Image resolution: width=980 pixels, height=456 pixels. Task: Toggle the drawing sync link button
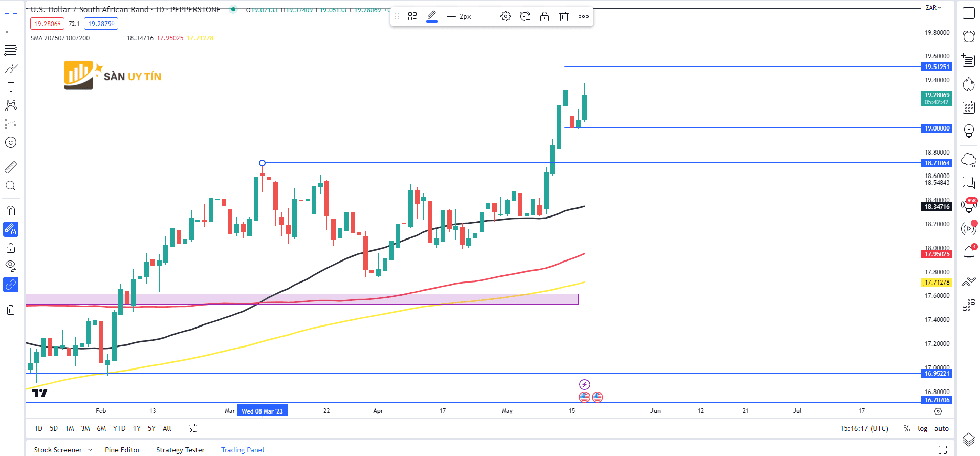point(11,285)
